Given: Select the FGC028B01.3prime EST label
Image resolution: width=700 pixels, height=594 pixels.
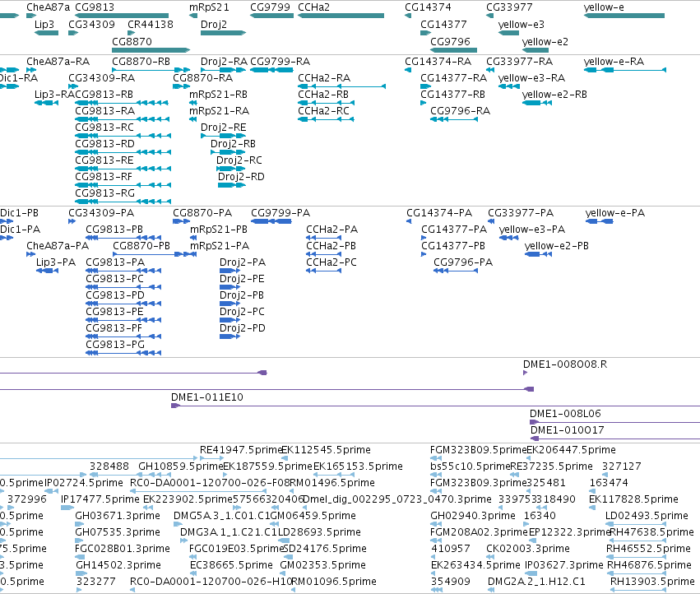Looking at the screenshot, I should [123, 549].
